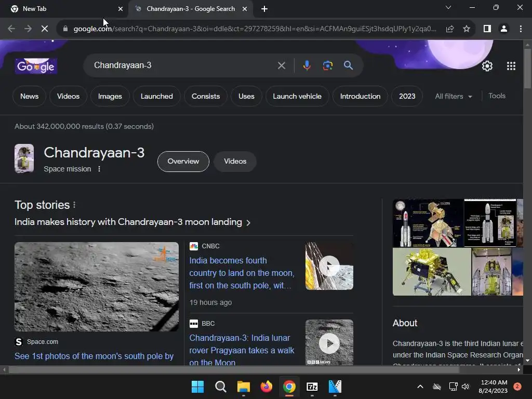Viewport: 532px width, 399px height.
Task: Select the Launched filter chip
Action: [157, 96]
